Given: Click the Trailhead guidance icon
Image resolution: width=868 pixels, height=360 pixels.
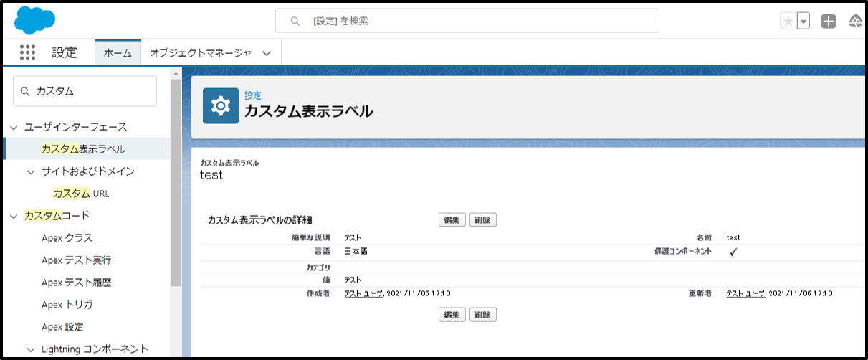Looking at the screenshot, I should (x=855, y=22).
